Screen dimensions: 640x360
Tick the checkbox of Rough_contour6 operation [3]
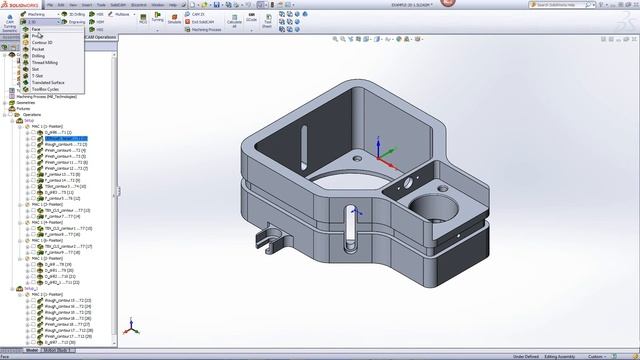click(x=33, y=144)
